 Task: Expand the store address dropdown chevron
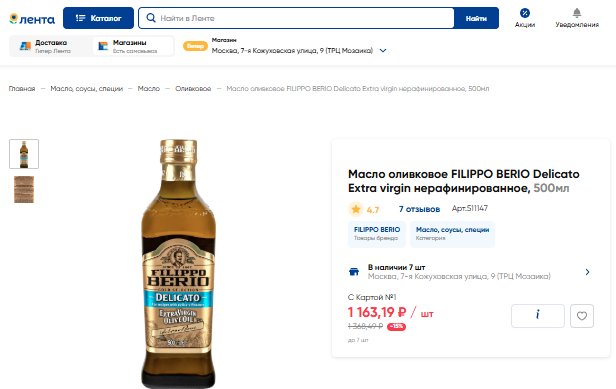pos(383,51)
